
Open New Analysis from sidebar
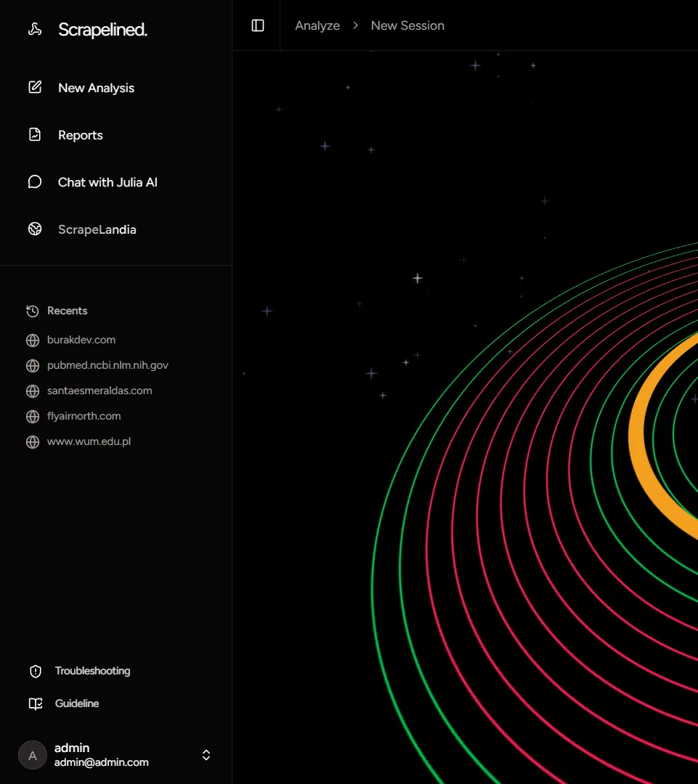coord(96,88)
